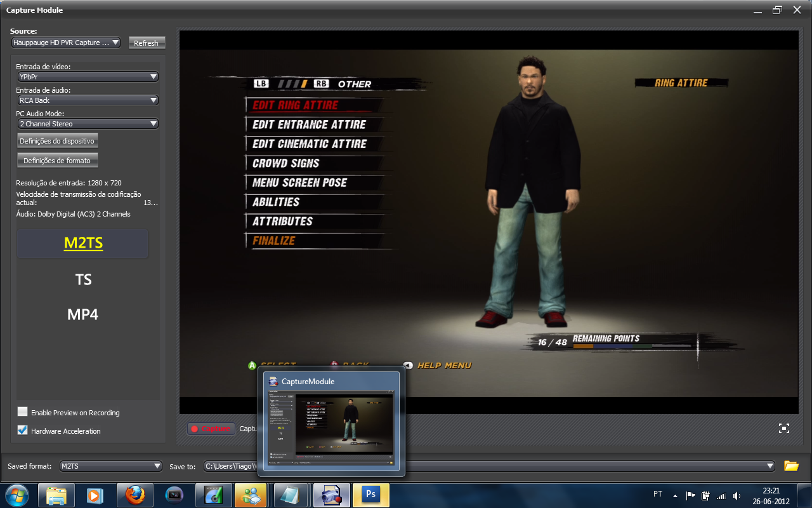Click the HELP MENU prompt in the preview
The height and width of the screenshot is (508, 812).
[x=438, y=365]
